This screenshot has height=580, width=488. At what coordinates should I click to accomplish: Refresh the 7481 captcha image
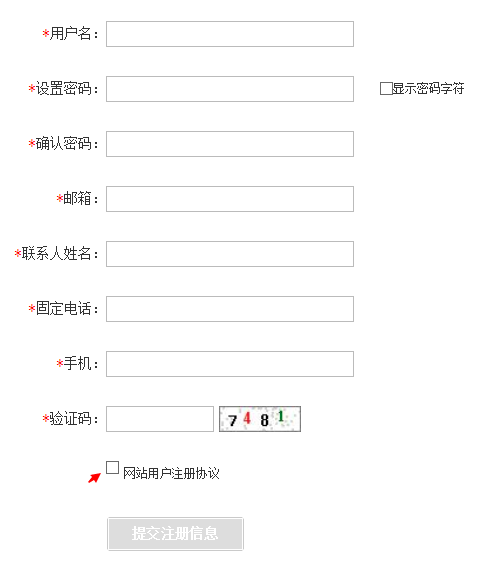click(x=260, y=419)
